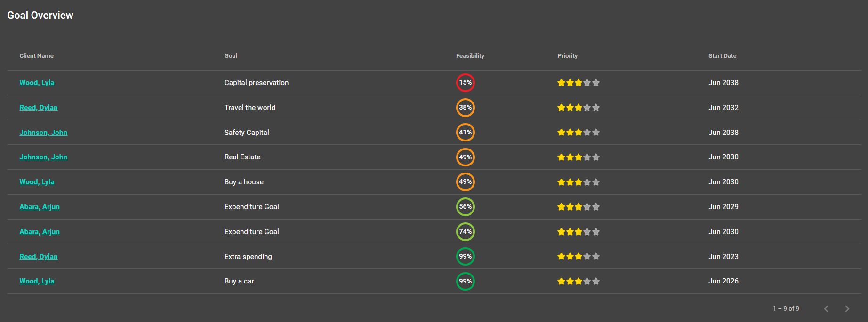This screenshot has width=868, height=322.
Task: Click the priority star rating for Extra spending
Action: pos(578,257)
